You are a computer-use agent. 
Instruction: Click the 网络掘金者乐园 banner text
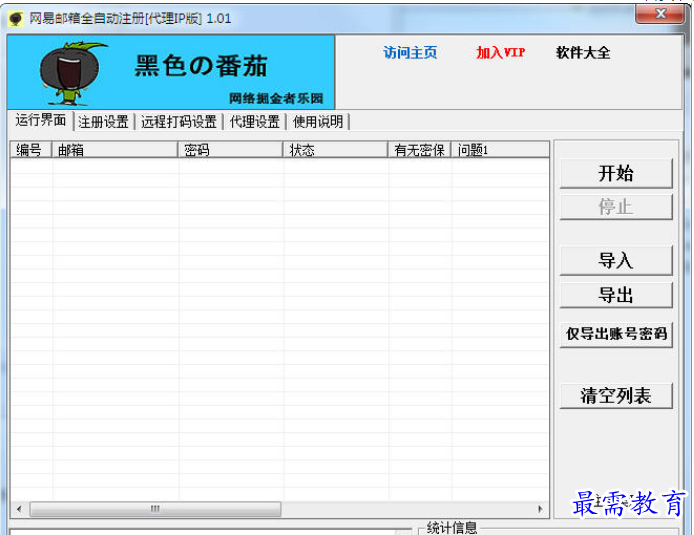(x=276, y=98)
